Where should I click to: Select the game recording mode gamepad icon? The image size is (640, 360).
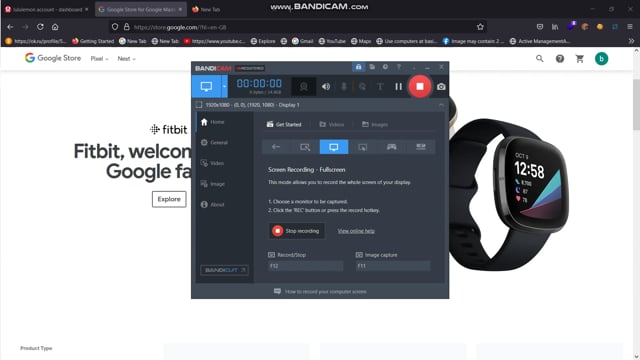coord(391,147)
